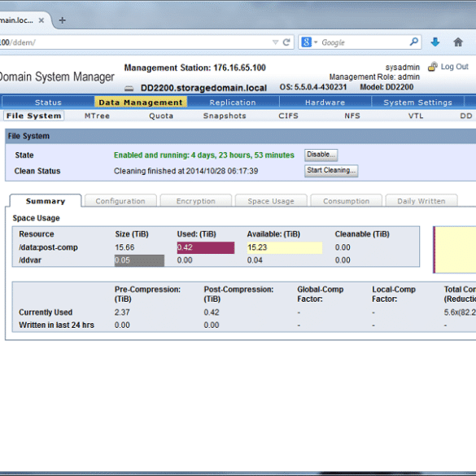Open URL history dropdown arrow
Screen dimensions: 476x476
pyautogui.click(x=275, y=42)
